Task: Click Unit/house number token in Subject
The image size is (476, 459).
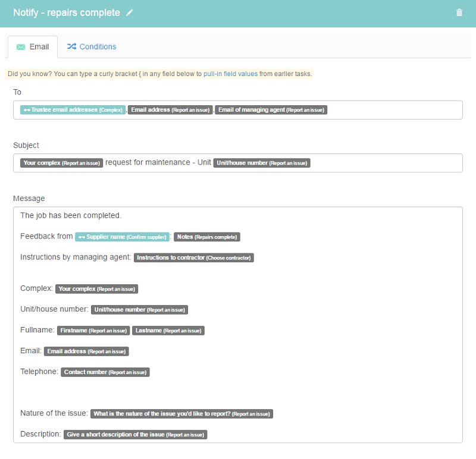Action: click(262, 163)
